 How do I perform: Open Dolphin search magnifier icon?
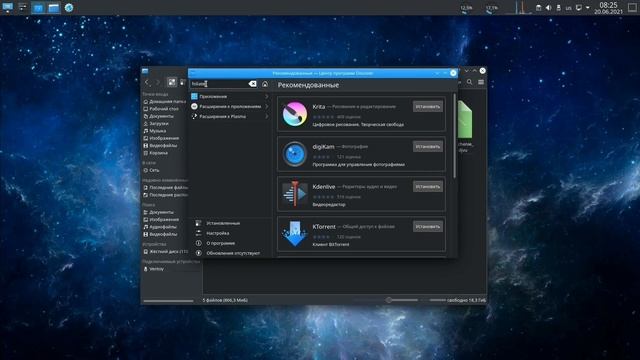click(469, 82)
